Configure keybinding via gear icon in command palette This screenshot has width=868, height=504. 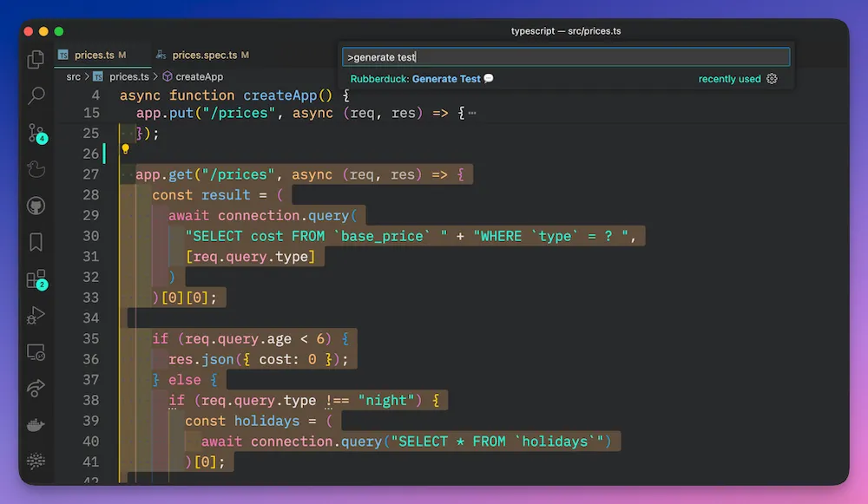[x=772, y=79]
